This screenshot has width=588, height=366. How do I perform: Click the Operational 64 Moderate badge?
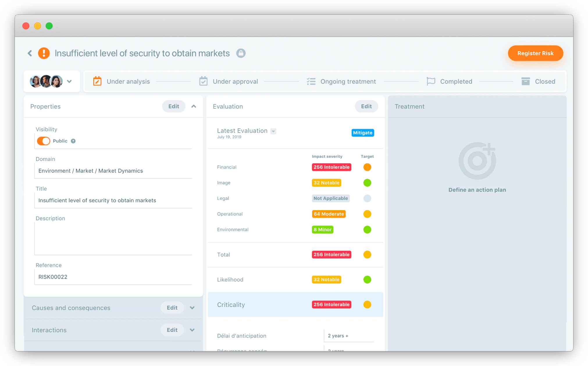(x=329, y=214)
